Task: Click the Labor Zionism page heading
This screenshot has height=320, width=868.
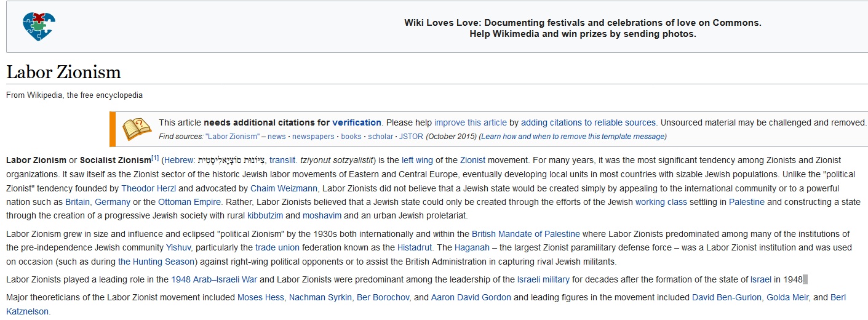Action: 63,72
